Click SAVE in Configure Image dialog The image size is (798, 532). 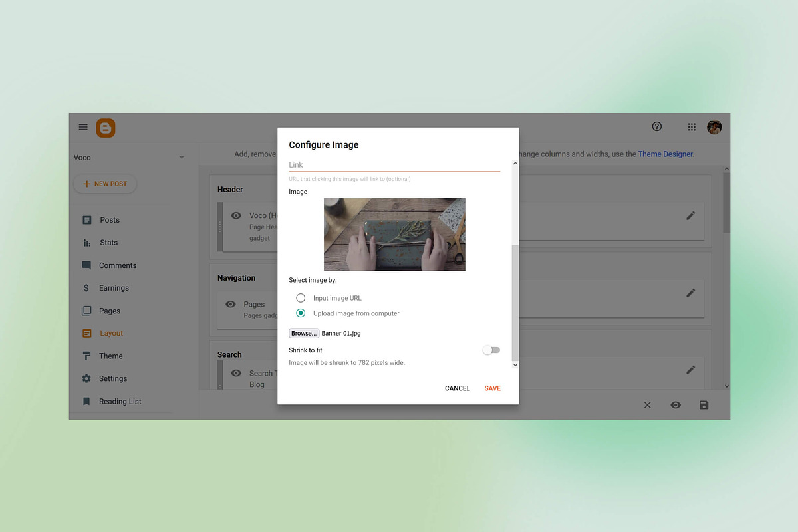(493, 388)
